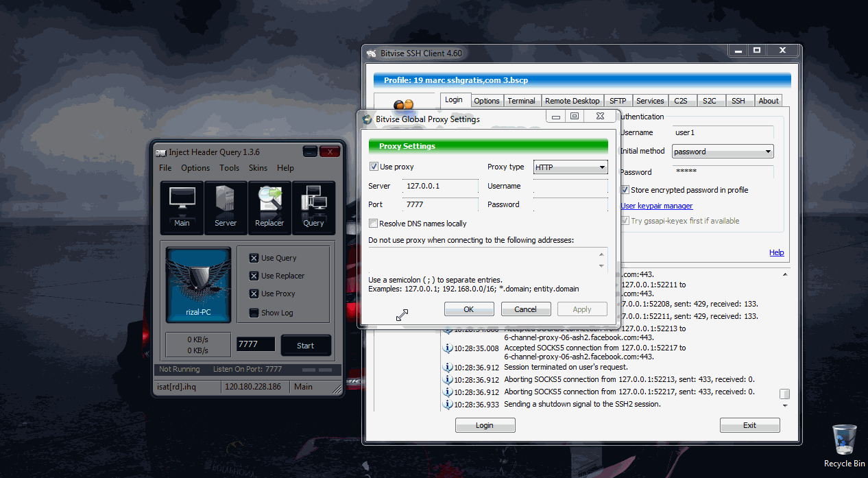The image size is (868, 478).
Task: Open Tools menu
Action: click(230, 168)
